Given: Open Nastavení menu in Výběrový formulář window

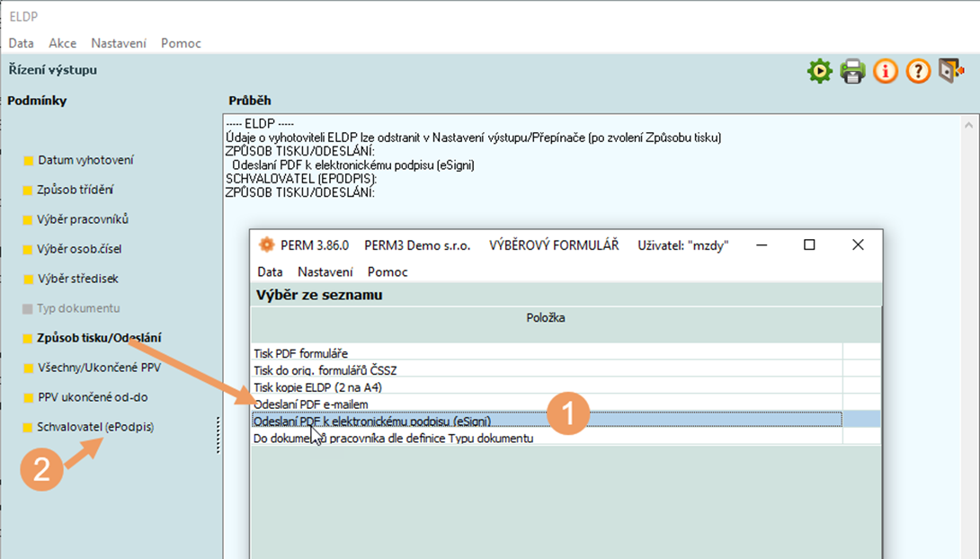Looking at the screenshot, I should (325, 271).
